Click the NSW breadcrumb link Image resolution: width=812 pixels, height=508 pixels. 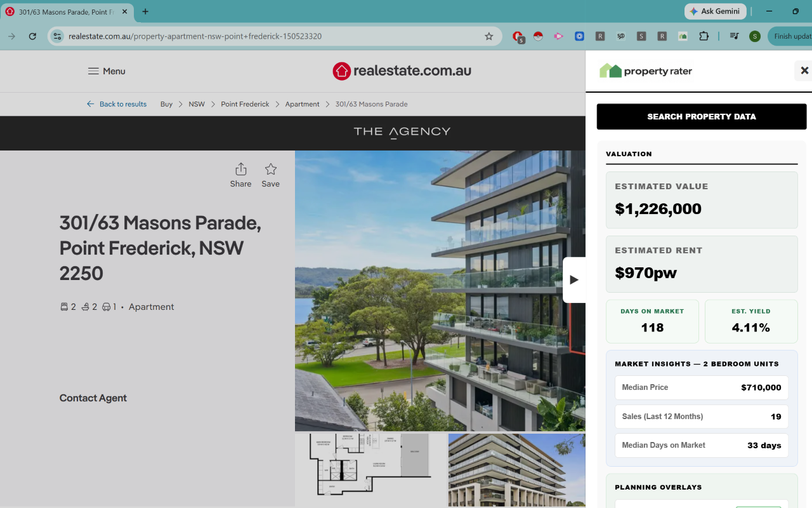pos(197,104)
